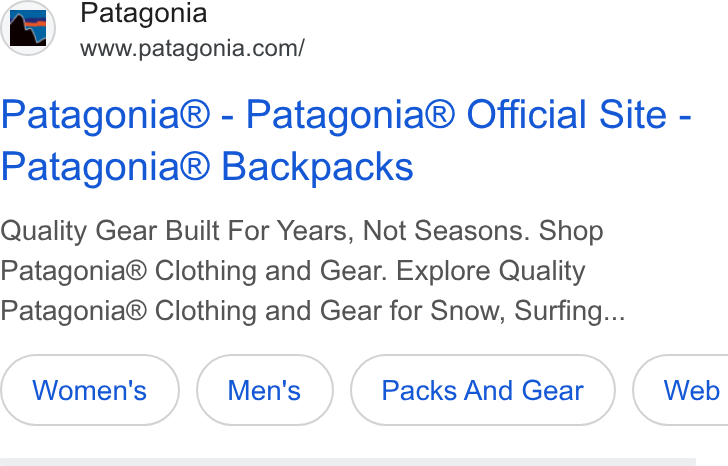728x466 pixels.
Task: Click the www.patagonia.com/ URL text
Action: pyautogui.click(x=192, y=48)
